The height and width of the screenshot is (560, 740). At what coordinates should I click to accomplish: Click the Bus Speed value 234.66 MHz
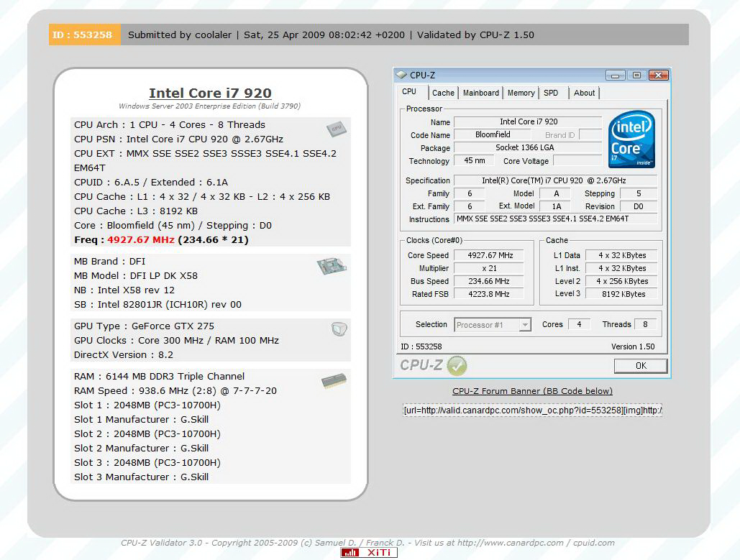coord(489,281)
